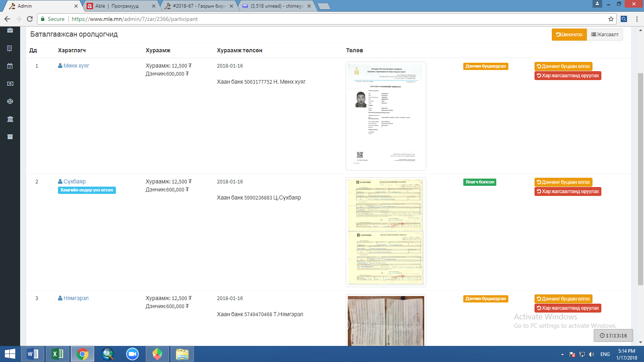
Task: Go back to the previous page in Chrome
Action: pyautogui.click(x=7, y=19)
